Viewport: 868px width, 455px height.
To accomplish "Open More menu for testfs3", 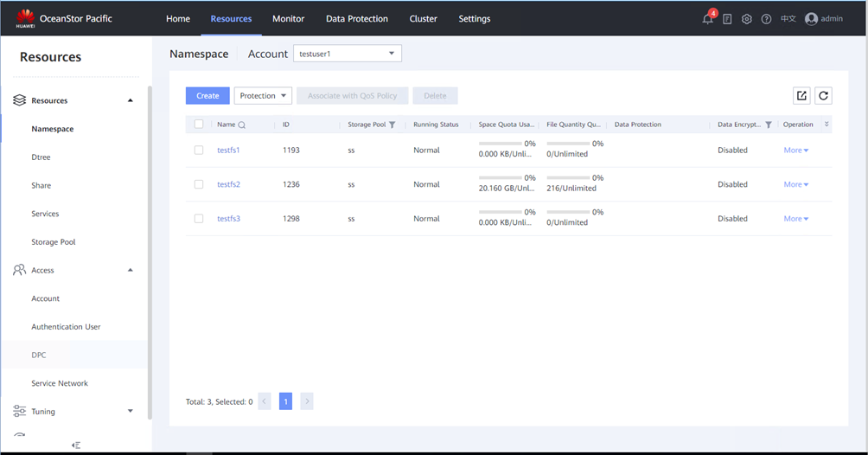I will pyautogui.click(x=795, y=219).
